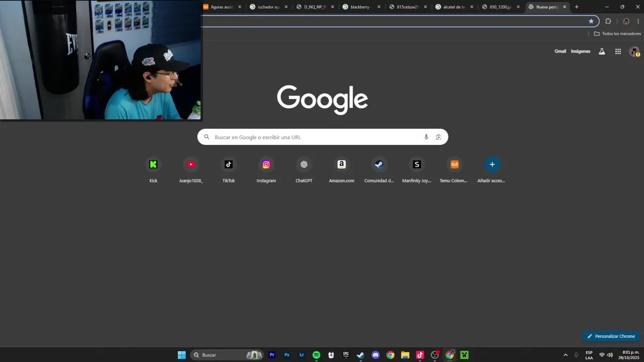Open Spotify from the taskbar

point(316,355)
